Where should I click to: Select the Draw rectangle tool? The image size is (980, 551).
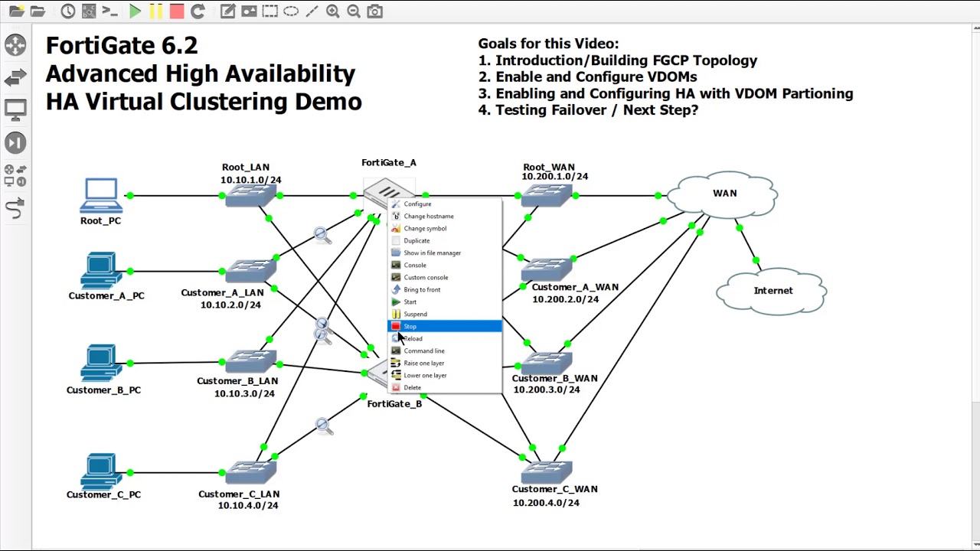(269, 11)
